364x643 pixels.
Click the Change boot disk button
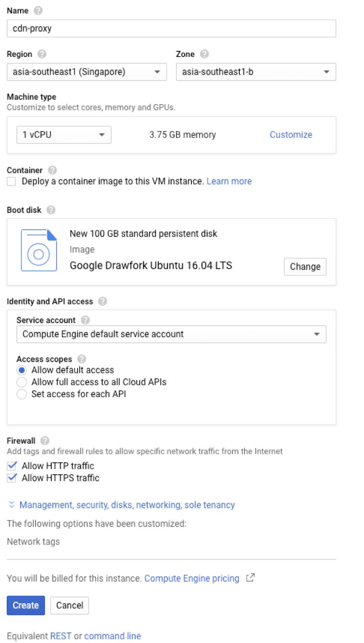pos(305,267)
